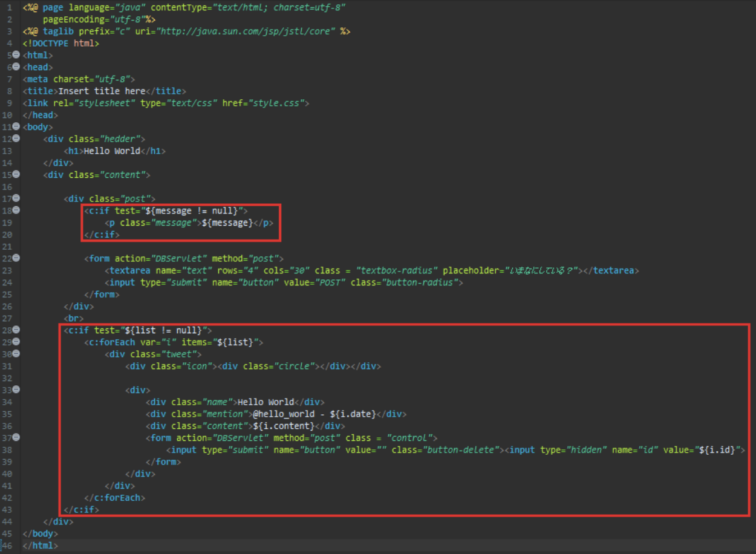The image size is (756, 554).
Task: Click the ${i.id} value expression
Action: pos(717,450)
